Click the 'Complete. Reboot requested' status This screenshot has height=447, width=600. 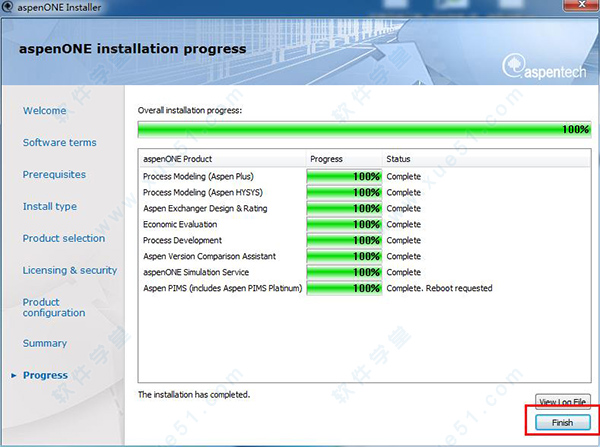[x=439, y=288]
